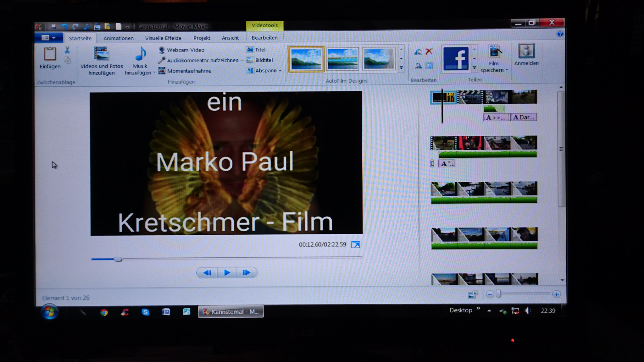Apply the second AutoFilm design
644x362 pixels.
[342, 59]
